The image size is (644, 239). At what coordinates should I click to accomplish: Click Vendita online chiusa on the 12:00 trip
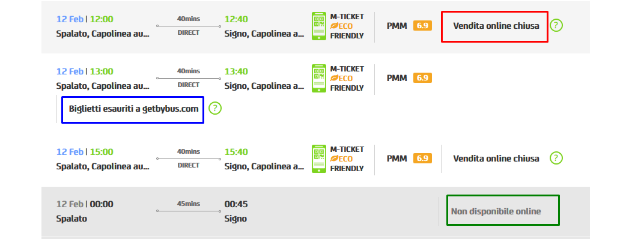496,26
